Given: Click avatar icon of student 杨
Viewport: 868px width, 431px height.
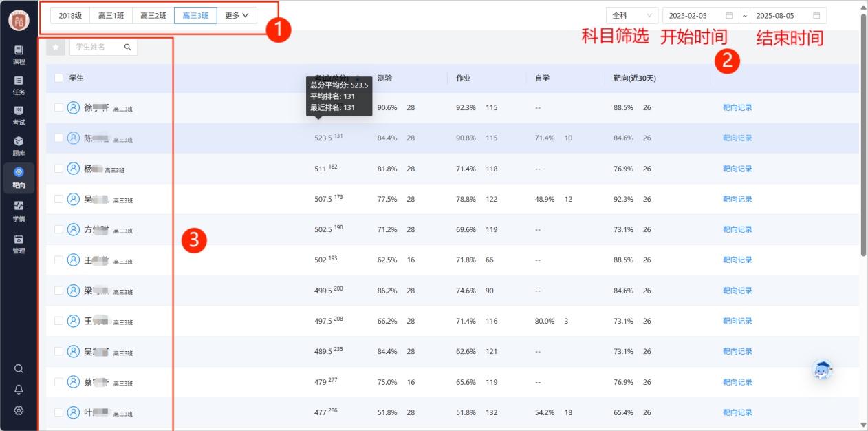Looking at the screenshot, I should click(x=74, y=169).
